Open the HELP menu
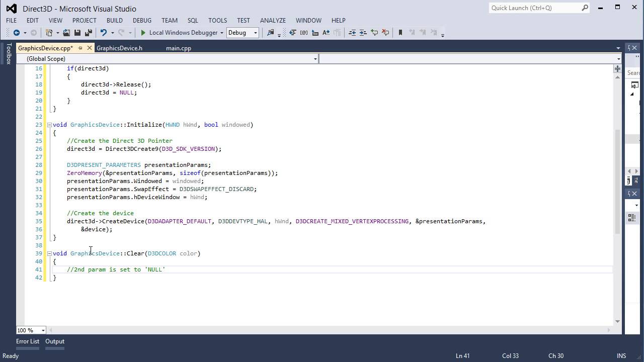Screen dimensions: 644x362 tap(338, 20)
